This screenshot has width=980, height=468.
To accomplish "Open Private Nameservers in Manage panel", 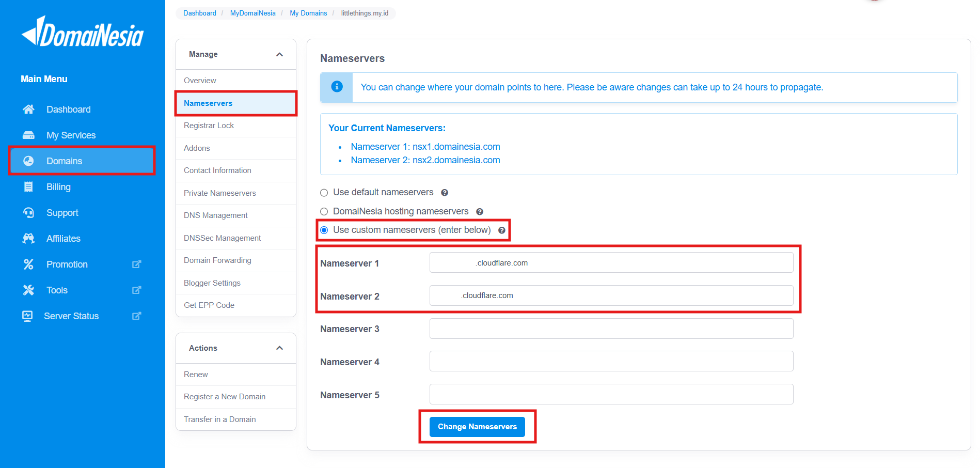I will (236, 193).
